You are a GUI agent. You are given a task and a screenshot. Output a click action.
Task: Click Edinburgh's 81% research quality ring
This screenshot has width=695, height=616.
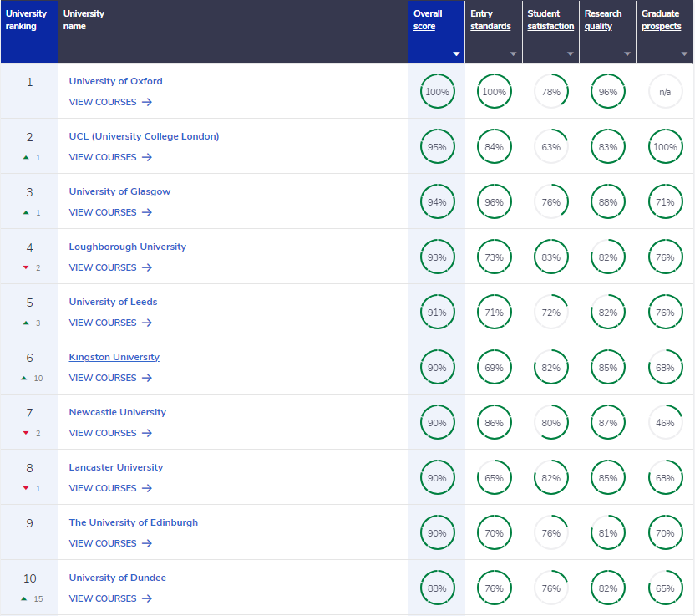608,533
